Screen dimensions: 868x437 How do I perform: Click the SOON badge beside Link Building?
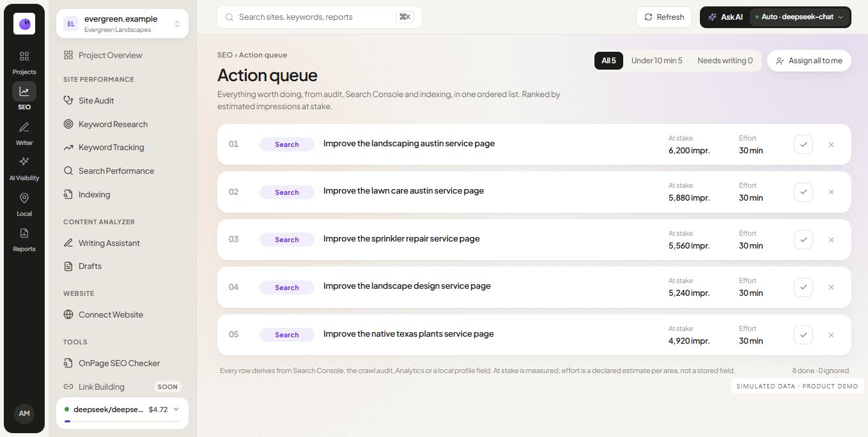tap(167, 387)
